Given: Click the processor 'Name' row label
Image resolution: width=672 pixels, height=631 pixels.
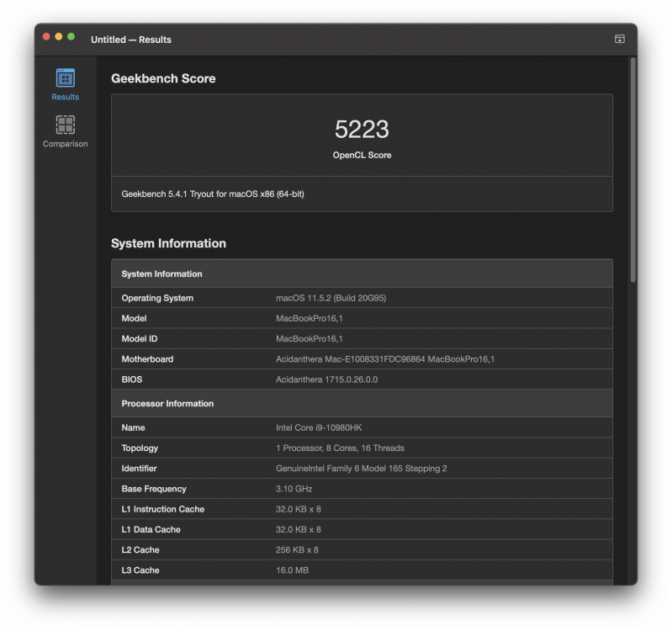Looking at the screenshot, I should 133,427.
